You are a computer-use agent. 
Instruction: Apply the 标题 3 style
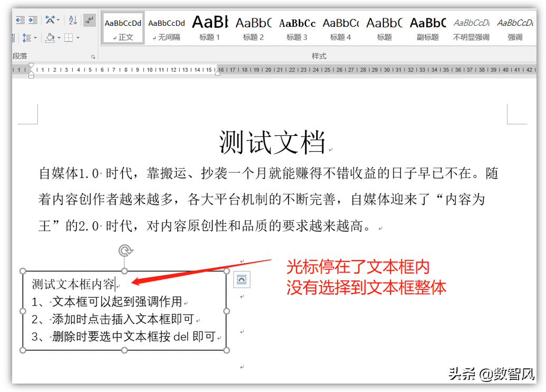pyautogui.click(x=297, y=28)
